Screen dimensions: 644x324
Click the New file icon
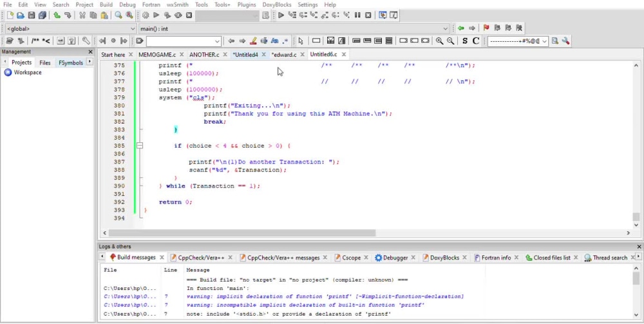[10, 15]
